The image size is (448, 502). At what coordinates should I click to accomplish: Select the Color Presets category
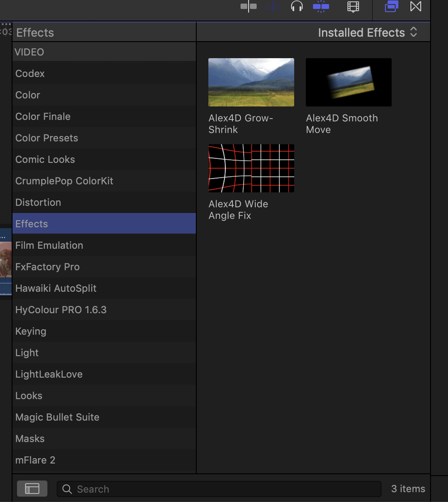[x=104, y=138]
